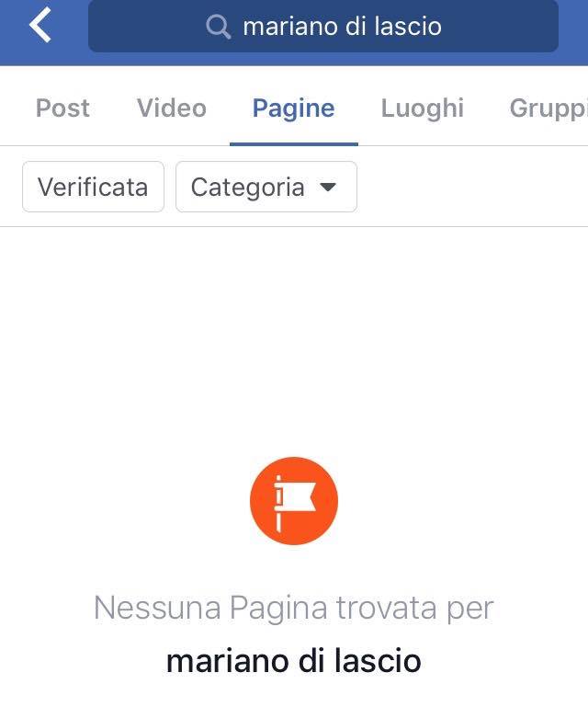Click the Verificata label text
588x718 pixels.
click(x=93, y=188)
